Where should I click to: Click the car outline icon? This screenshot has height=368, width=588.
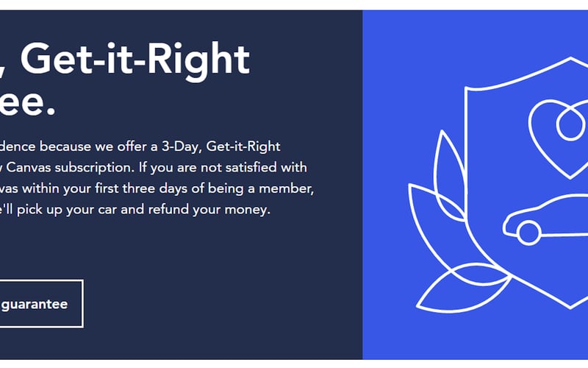point(545,219)
